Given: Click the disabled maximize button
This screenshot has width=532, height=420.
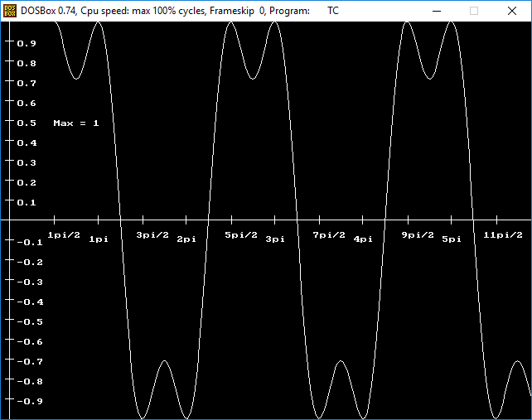Looking at the screenshot, I should click(x=474, y=11).
